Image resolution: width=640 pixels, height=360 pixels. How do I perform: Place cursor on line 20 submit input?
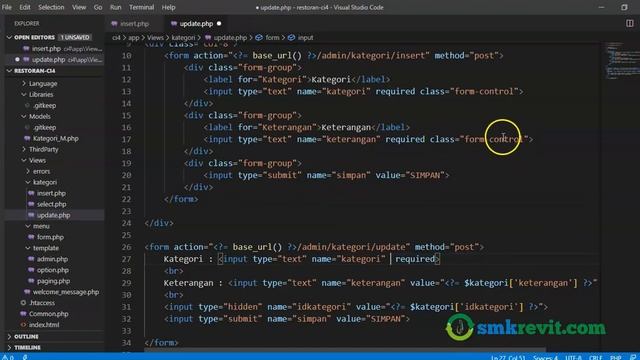[327, 175]
